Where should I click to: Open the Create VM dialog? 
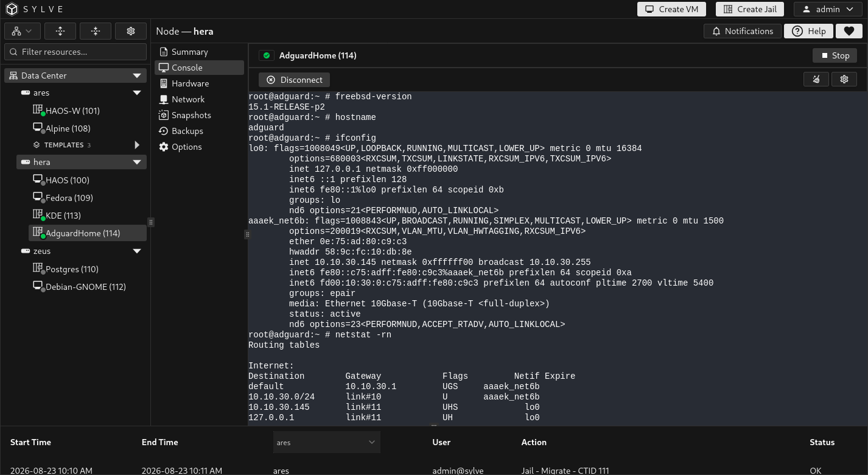click(x=672, y=9)
